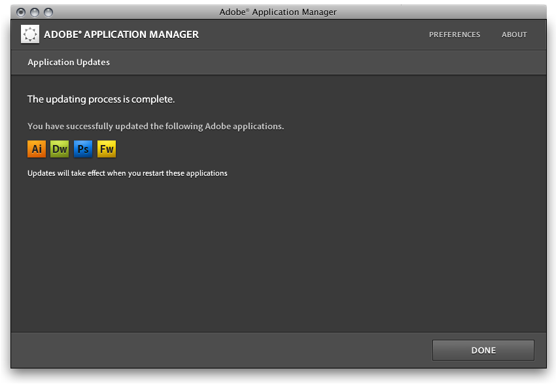Zoom the window using the third titlebar button

48,12
